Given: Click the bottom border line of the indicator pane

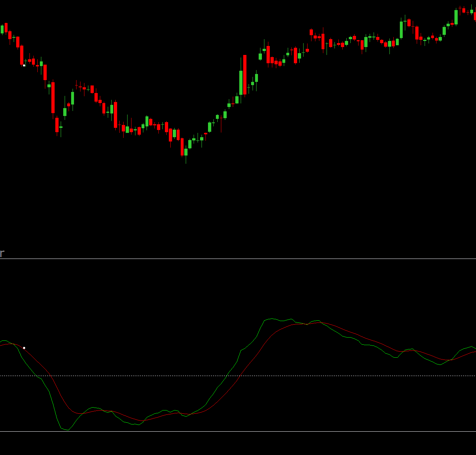Looking at the screenshot, I should point(238,431).
